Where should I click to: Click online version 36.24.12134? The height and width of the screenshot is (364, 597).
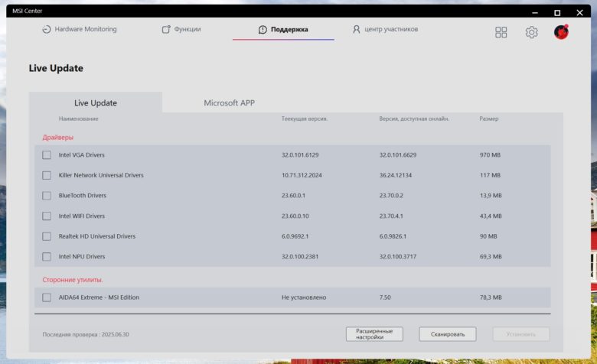396,175
